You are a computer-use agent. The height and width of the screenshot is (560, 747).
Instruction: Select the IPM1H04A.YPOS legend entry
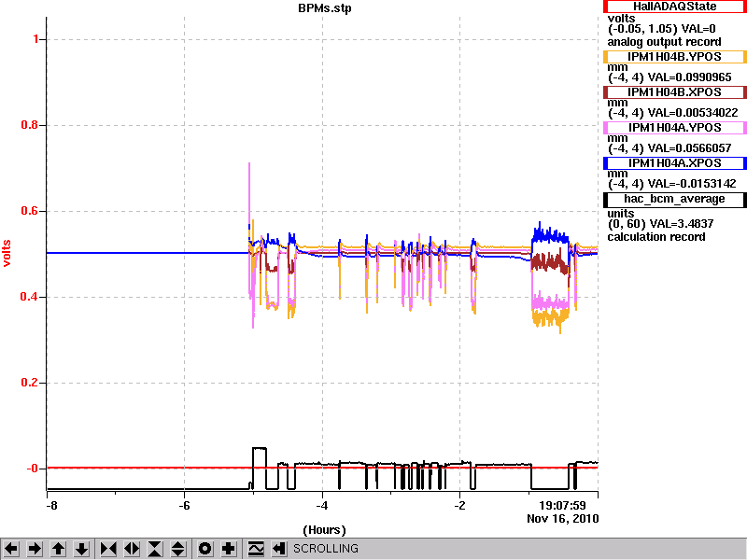674,128
